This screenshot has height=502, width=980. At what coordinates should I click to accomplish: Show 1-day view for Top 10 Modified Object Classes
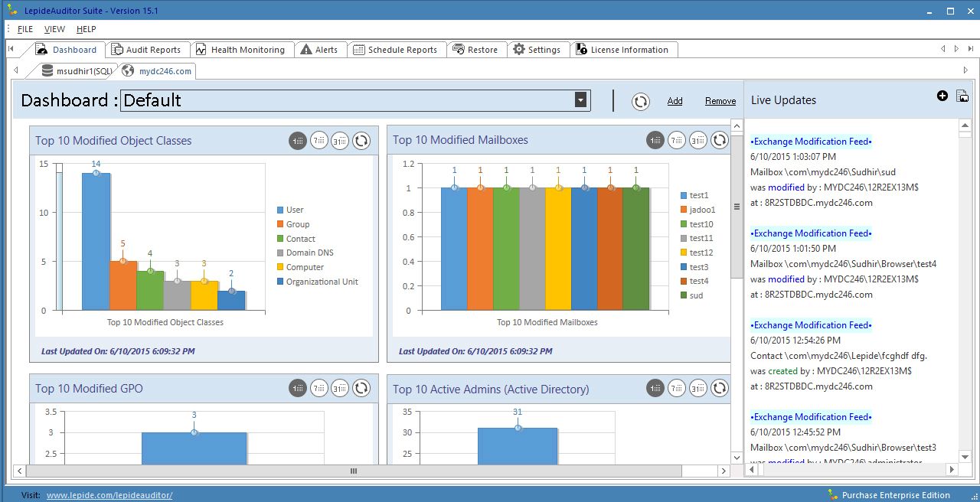point(298,141)
